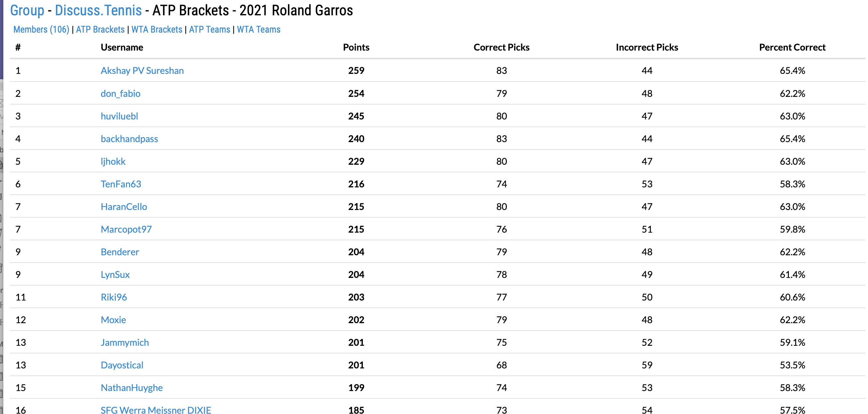Click the huviluebl username
Viewport: 868px width, 414px height.
click(119, 116)
